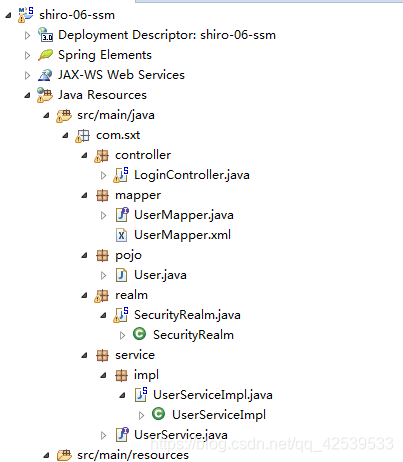Collapse the pojo package
Image resolution: width=403 pixels, height=462 pixels.
tap(84, 256)
